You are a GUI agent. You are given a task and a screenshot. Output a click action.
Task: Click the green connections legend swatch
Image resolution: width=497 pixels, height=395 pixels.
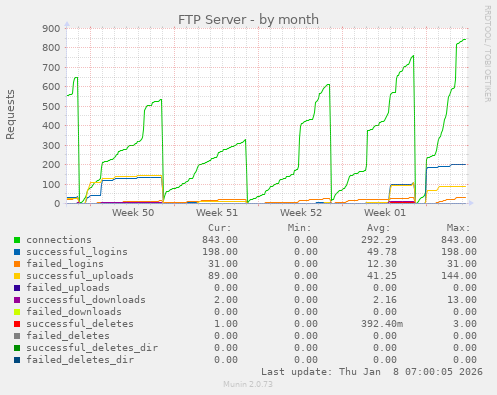(x=17, y=240)
